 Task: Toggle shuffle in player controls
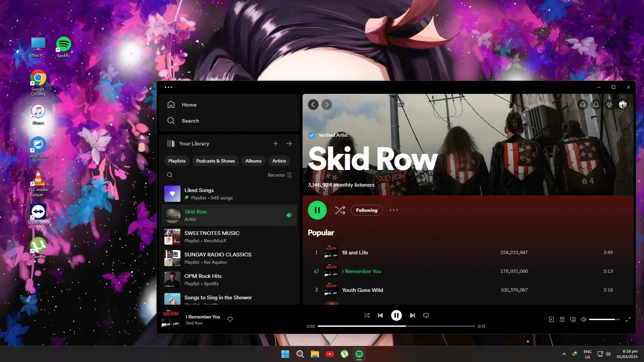(x=367, y=315)
